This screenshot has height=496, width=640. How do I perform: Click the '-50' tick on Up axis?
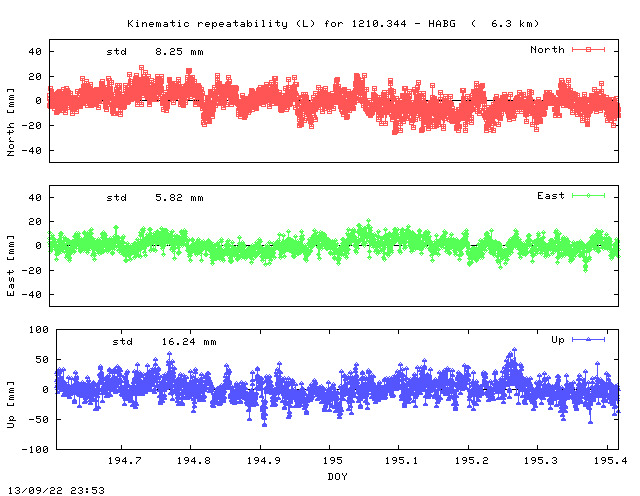click(x=39, y=419)
